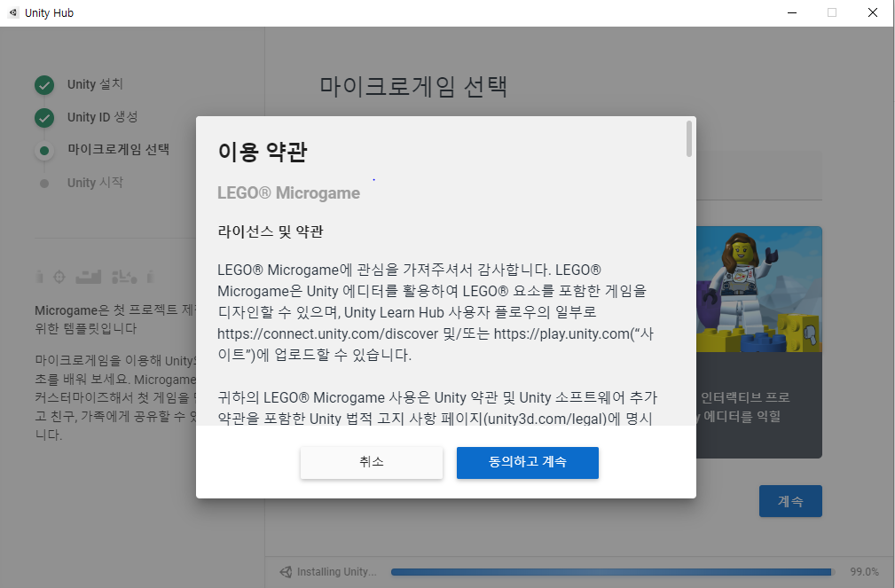Click the Unity ID 생성 step label
The image size is (895, 588).
(x=103, y=117)
